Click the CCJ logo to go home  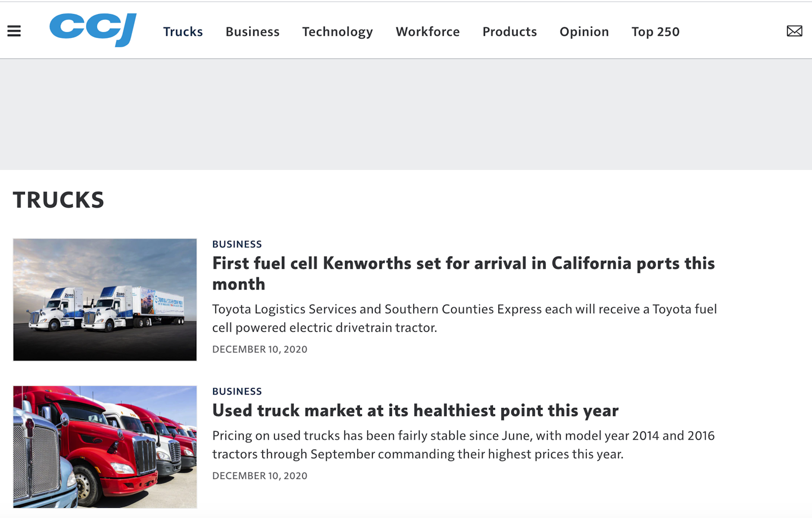(92, 29)
